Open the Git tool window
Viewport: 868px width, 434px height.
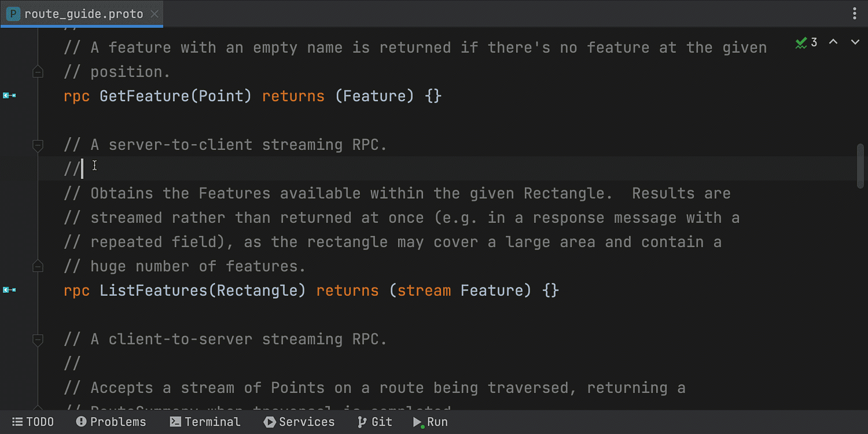pyautogui.click(x=374, y=422)
